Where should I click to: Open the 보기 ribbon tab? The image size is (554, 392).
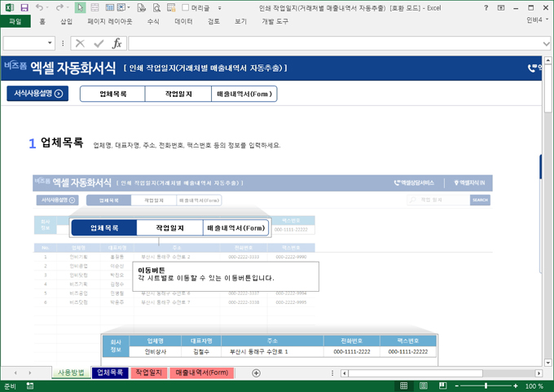[x=240, y=21]
